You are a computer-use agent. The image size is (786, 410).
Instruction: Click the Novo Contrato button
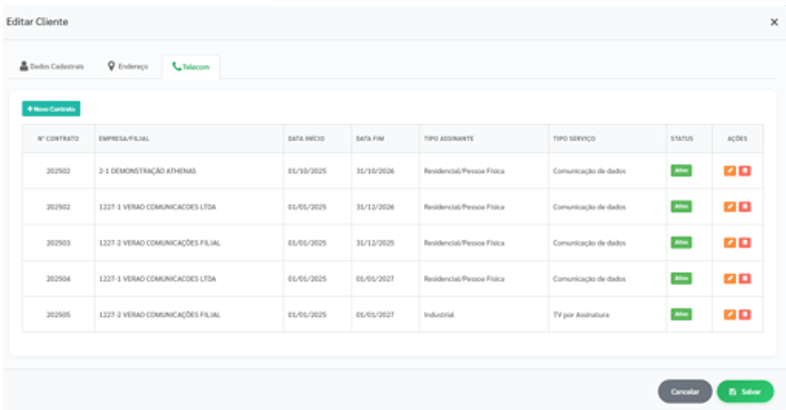pos(51,108)
